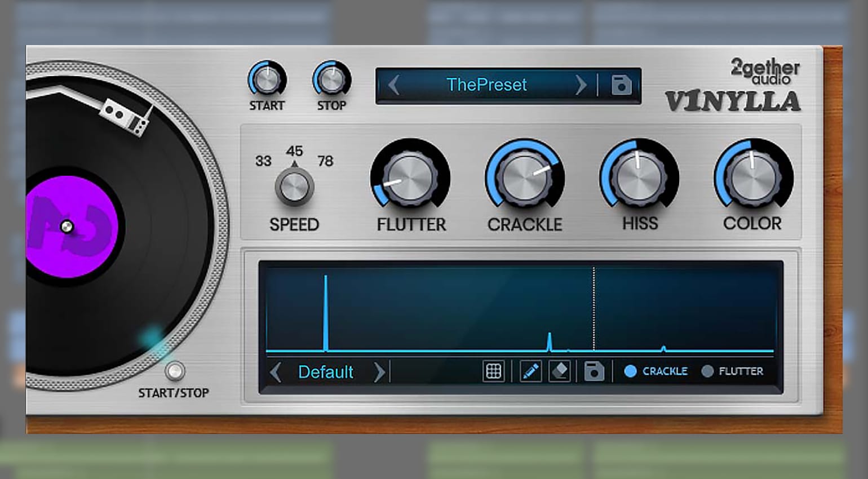Step to the next pattern after Default

pyautogui.click(x=379, y=372)
